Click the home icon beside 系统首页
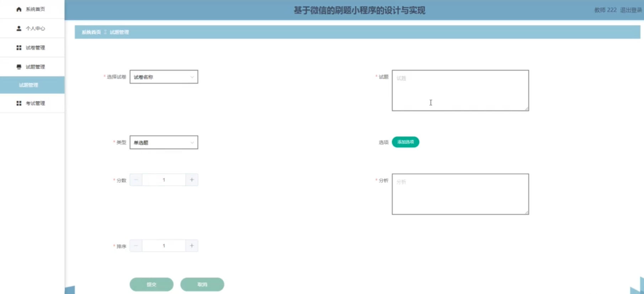644x294 pixels. (x=19, y=9)
